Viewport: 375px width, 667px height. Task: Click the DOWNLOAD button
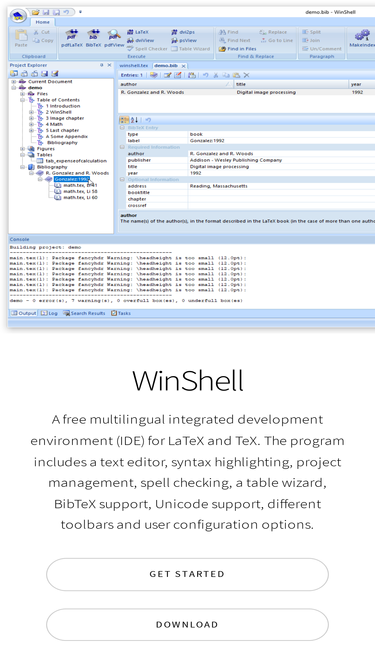point(187,624)
